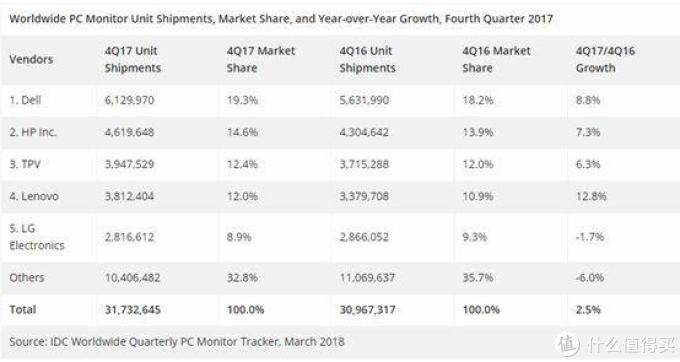
Task: Select the 4Q17 Unit Shipments header
Action: tap(133, 59)
